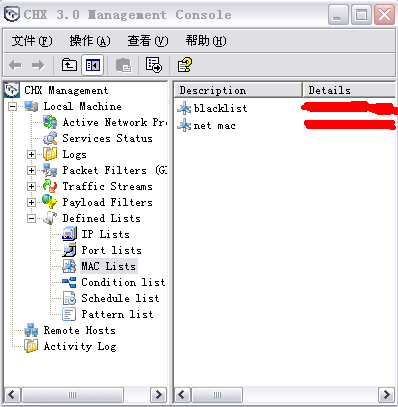This screenshot has width=398, height=407.
Task: Click the Defined Lists scroll icon
Action: 50,218
